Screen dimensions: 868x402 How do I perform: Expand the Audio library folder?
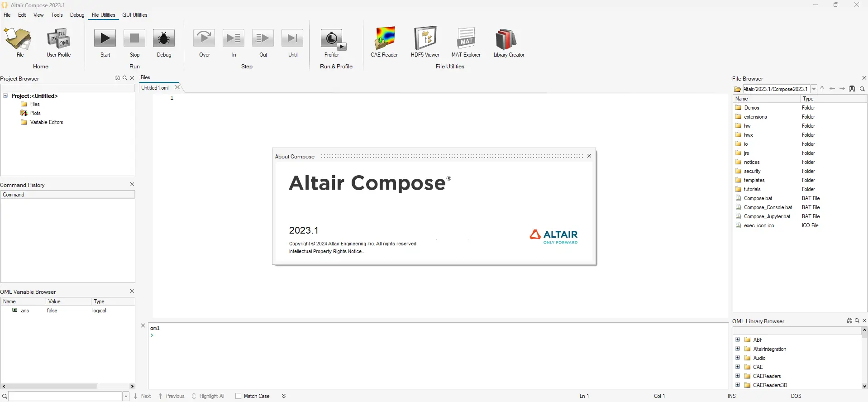coord(738,358)
